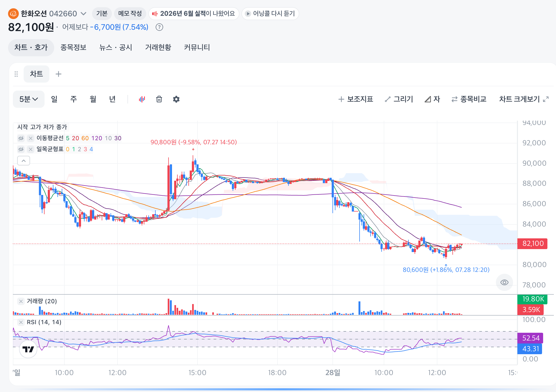Hide the 이동평균선 moving average lines
The width and height of the screenshot is (556, 392).
[21, 138]
